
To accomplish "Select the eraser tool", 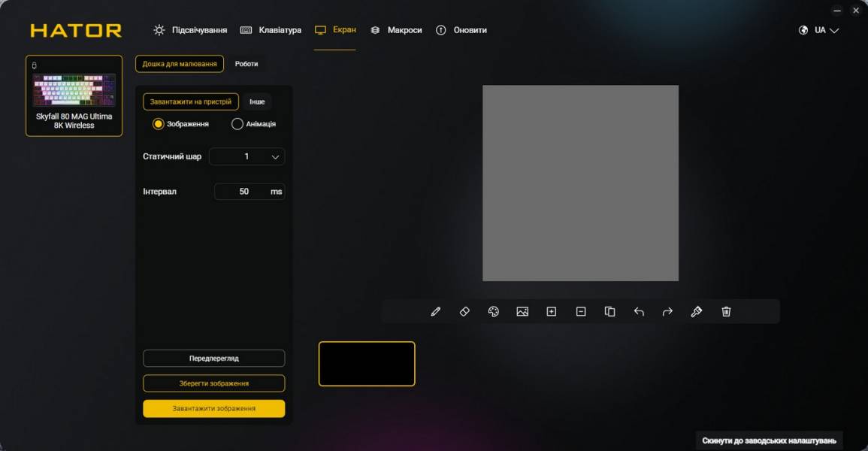I will point(464,311).
